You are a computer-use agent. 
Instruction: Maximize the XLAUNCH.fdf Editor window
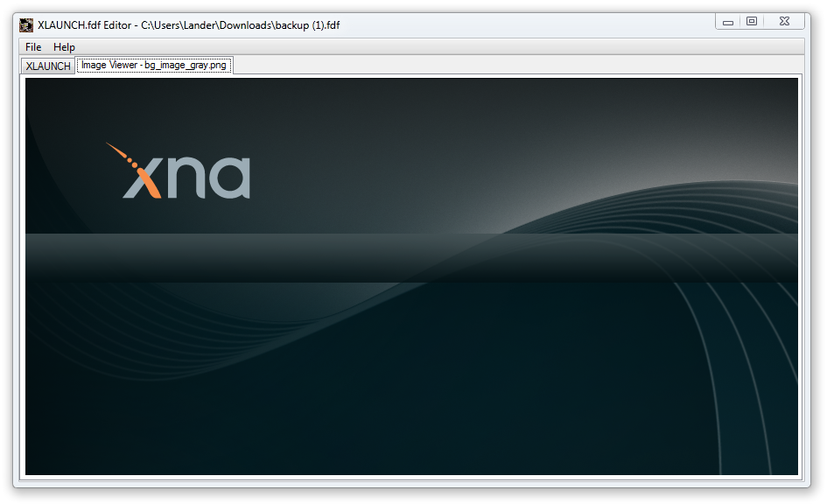pyautogui.click(x=752, y=22)
